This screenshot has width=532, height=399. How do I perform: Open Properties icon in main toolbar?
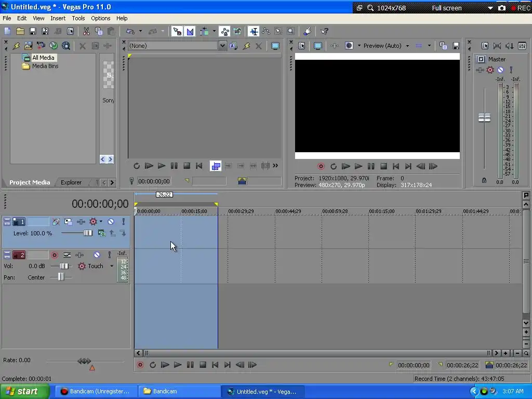coord(71,32)
